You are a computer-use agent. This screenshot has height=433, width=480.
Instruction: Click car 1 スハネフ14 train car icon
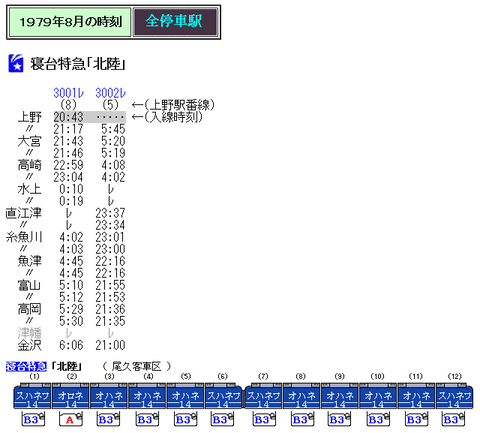click(x=32, y=396)
